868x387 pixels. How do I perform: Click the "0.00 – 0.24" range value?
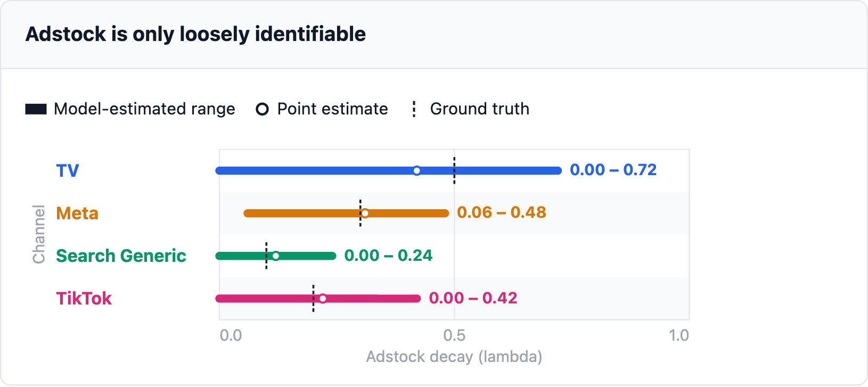pos(389,256)
